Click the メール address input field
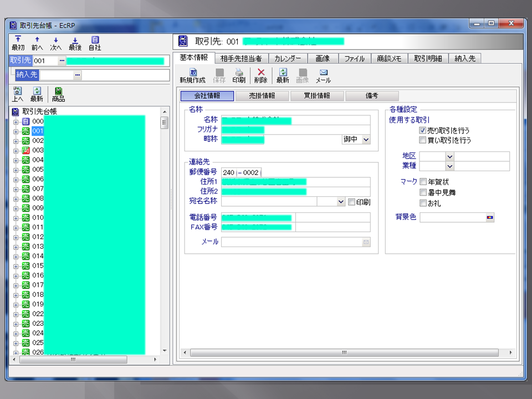 291,242
